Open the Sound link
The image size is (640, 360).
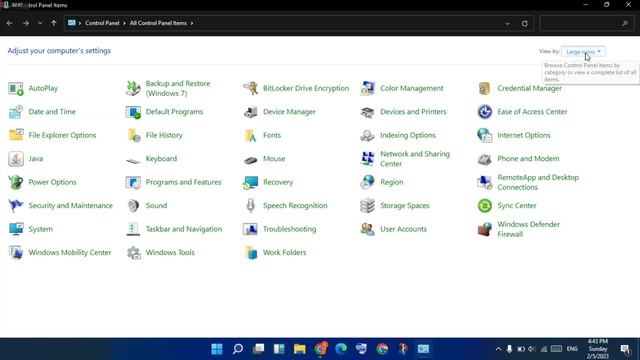[x=156, y=206]
